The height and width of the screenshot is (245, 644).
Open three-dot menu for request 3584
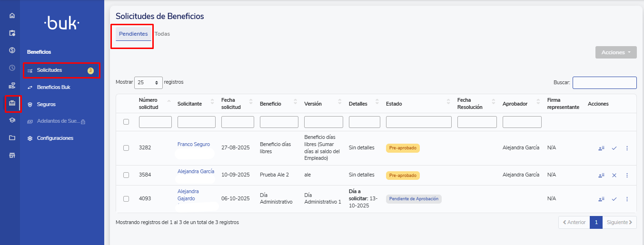[627, 175]
